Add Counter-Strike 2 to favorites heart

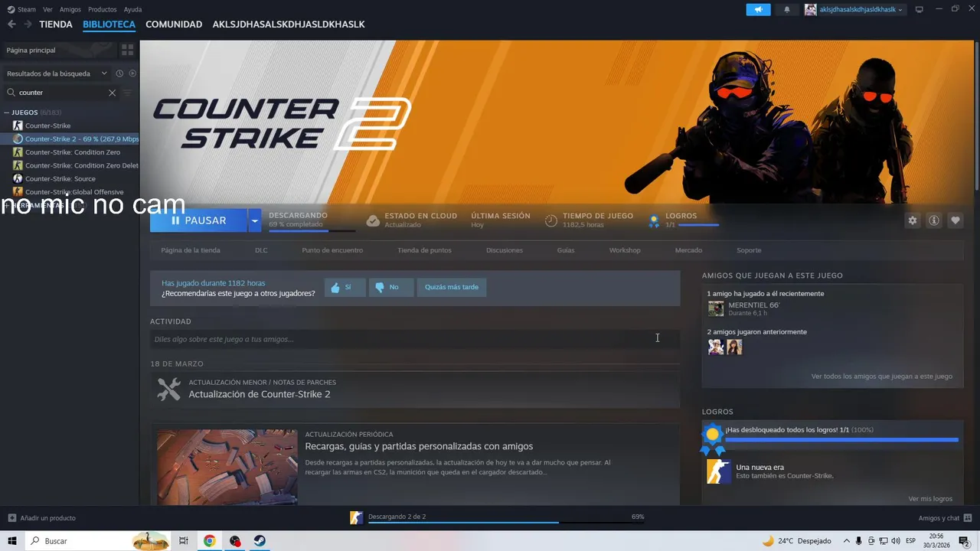pos(955,220)
